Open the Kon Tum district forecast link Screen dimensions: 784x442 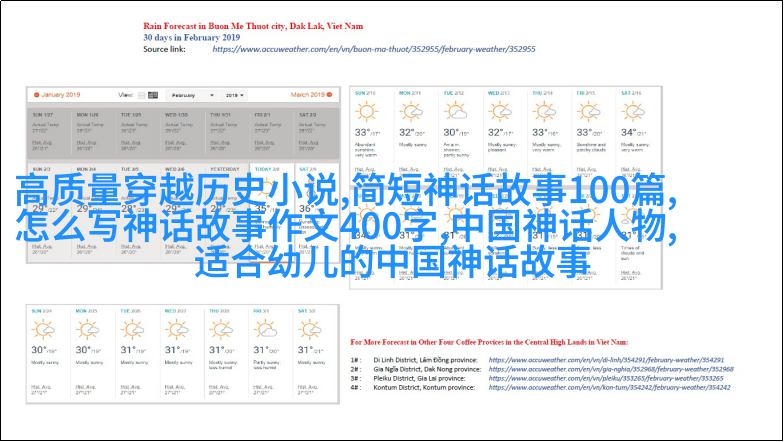coord(610,388)
